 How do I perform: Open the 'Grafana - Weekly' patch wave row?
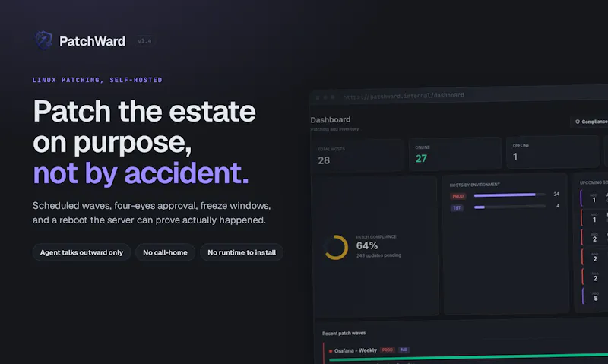465,353
